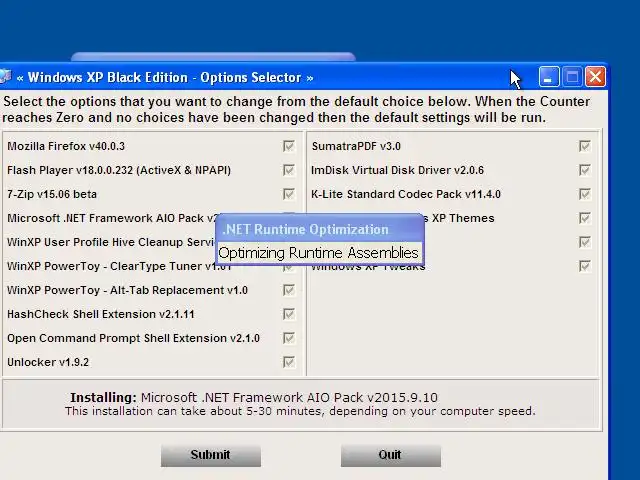640x480 pixels.
Task: Toggle the HashCheck Shell Extension checkbox
Action: (289, 314)
